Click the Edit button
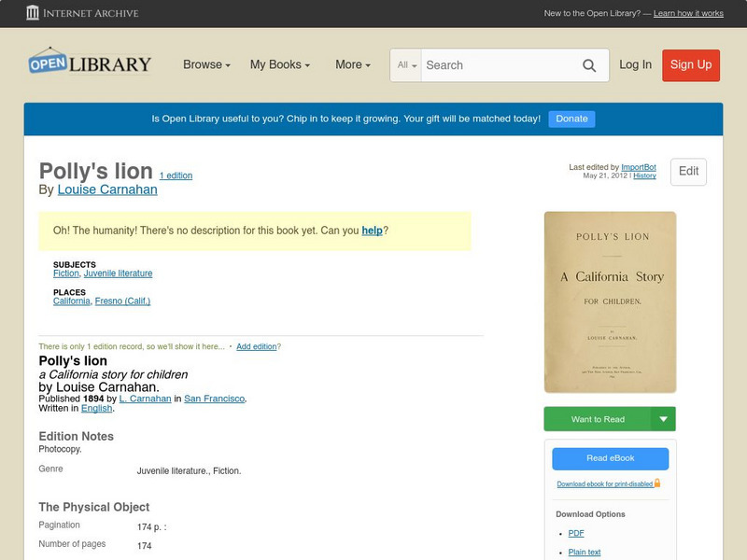The height and width of the screenshot is (560, 747). [687, 172]
